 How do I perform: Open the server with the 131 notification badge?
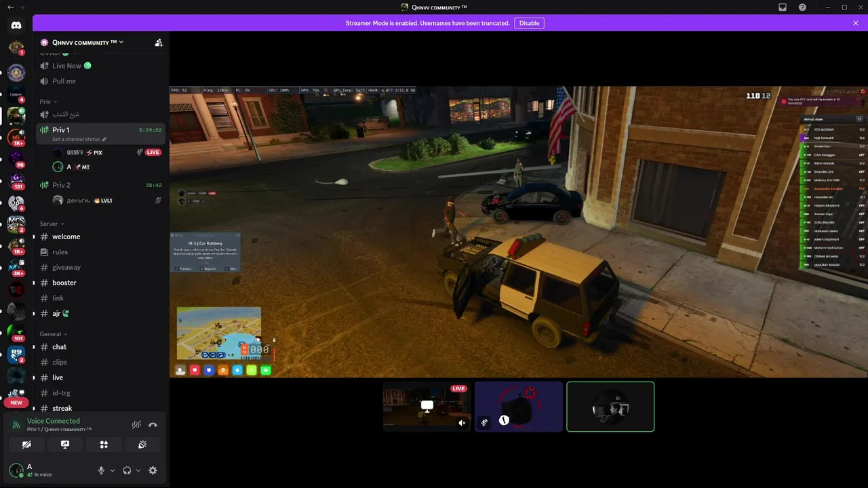[16, 181]
